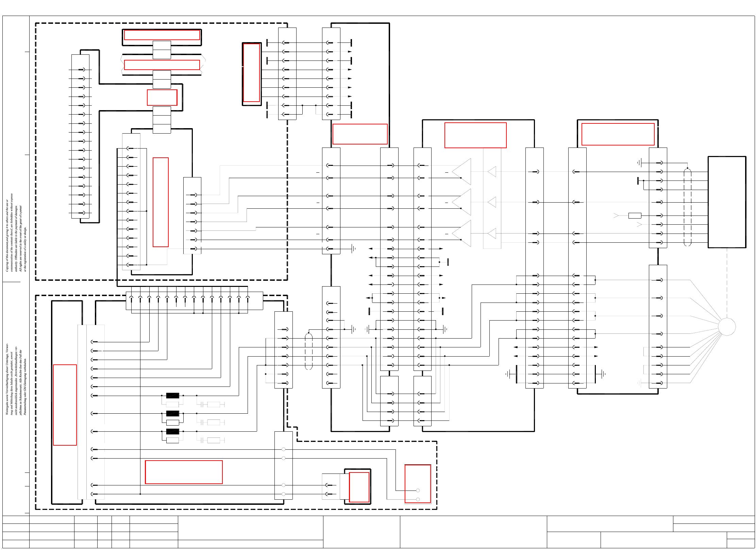Click the topmost small buffer triangle
Viewport: 756px width, 550px height.
click(492, 172)
